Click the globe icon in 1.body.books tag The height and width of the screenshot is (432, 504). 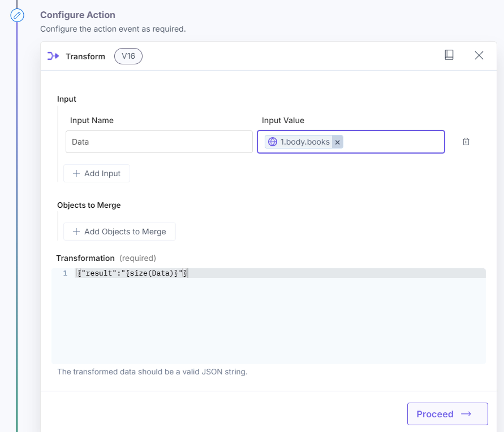tap(272, 142)
